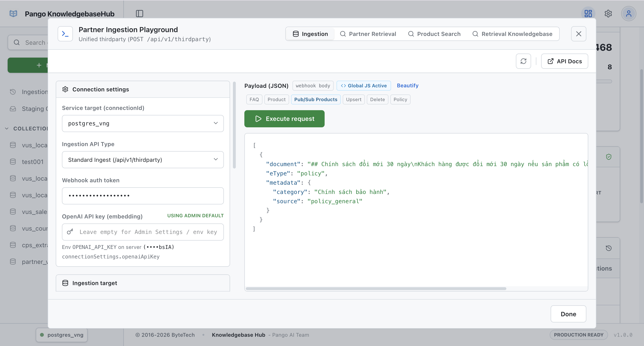Select the Pub/Sub Products payload preset

(x=316, y=99)
